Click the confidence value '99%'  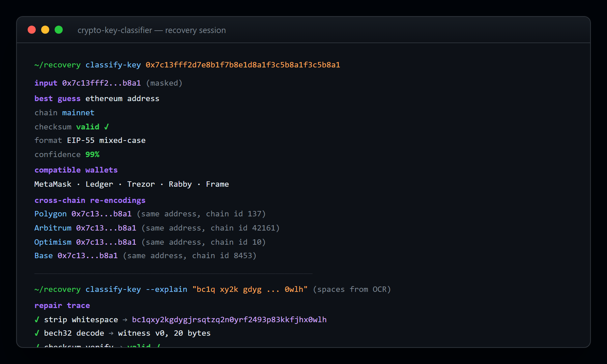[x=92, y=154]
